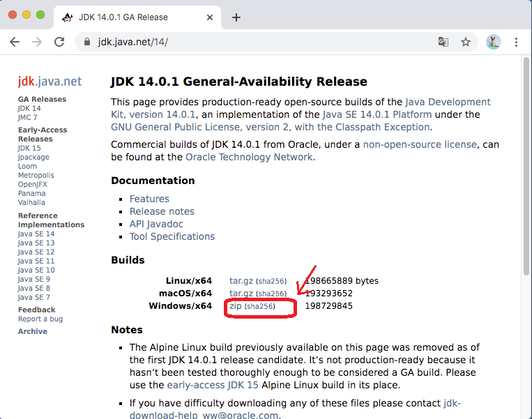Open a new tab with plus button

[236, 17]
